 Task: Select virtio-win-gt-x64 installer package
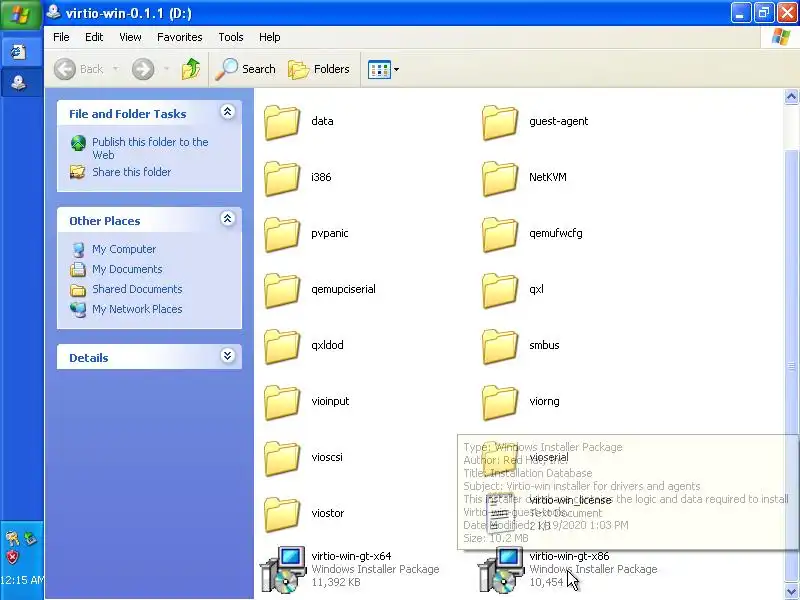point(350,569)
